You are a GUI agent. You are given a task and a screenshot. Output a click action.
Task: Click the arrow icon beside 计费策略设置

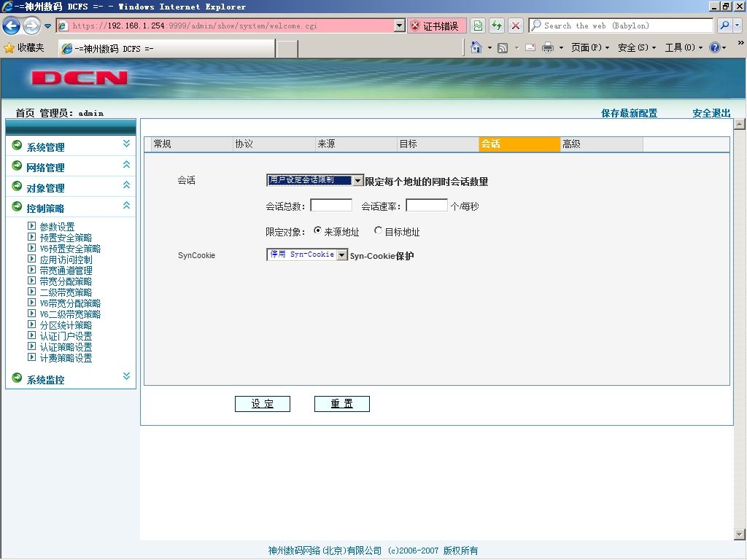click(31, 357)
